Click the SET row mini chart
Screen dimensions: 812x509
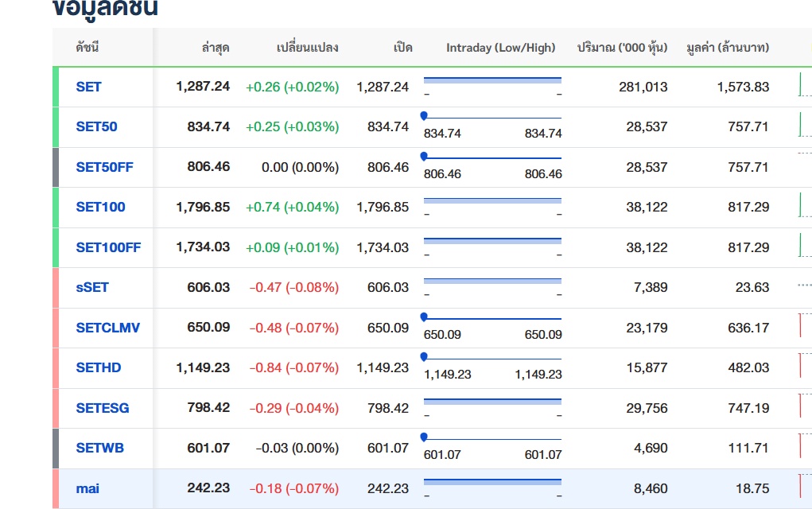click(x=803, y=86)
